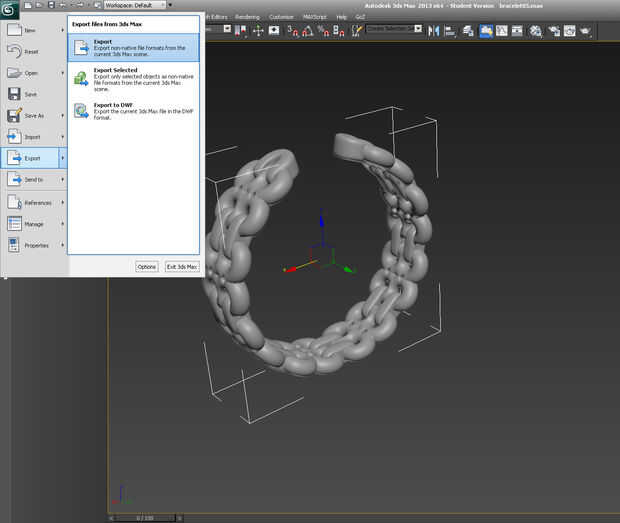Viewport: 620px width, 523px height.
Task: Click the Options button
Action: pos(147,267)
